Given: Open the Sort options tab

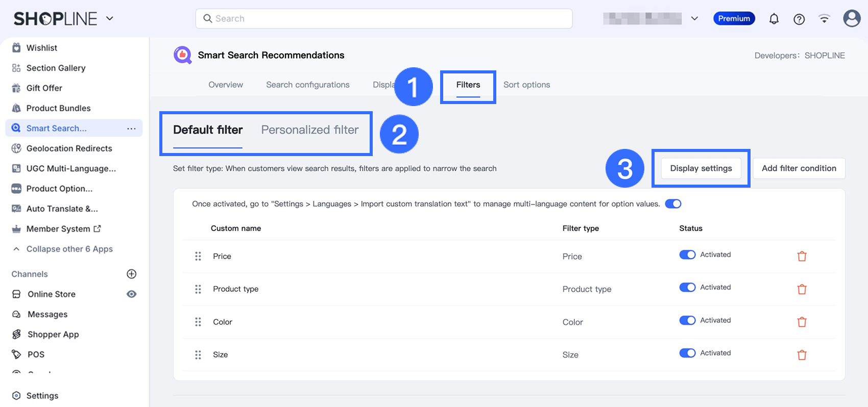Looking at the screenshot, I should click(526, 85).
